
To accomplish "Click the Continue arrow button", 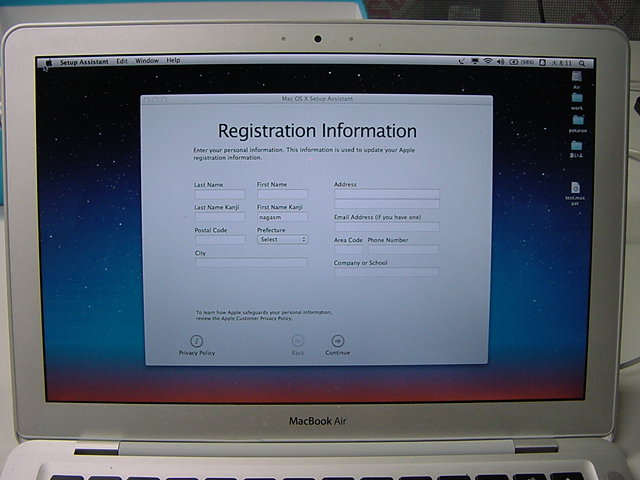I will coord(338,340).
